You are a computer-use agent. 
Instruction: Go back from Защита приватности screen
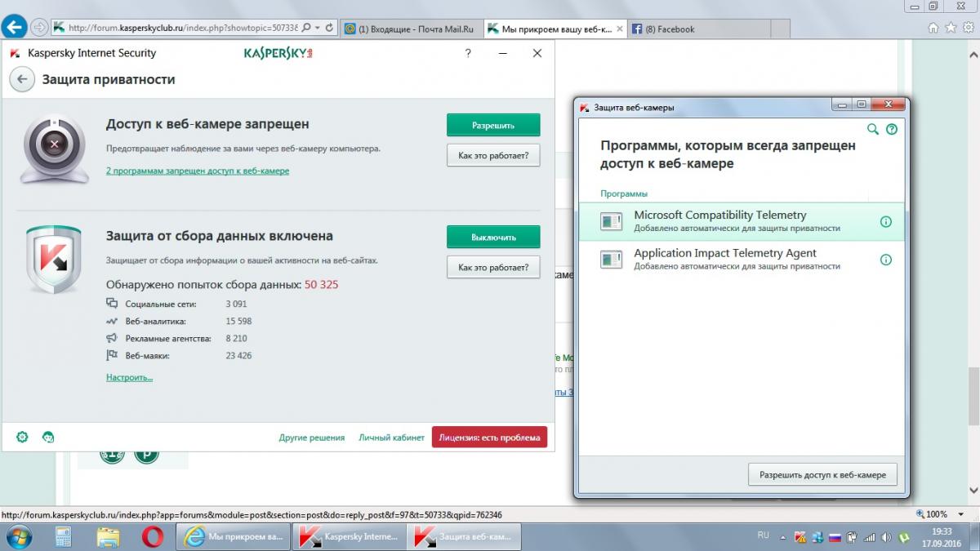[x=22, y=79]
